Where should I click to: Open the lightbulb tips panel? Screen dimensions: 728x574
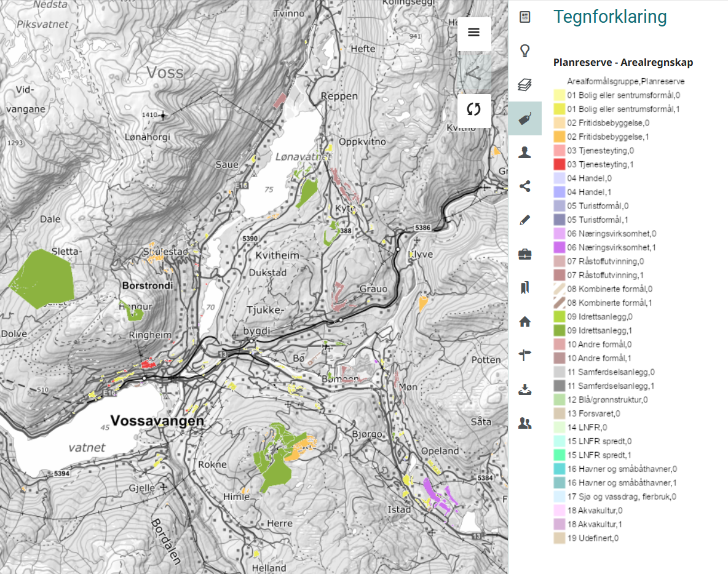click(524, 50)
